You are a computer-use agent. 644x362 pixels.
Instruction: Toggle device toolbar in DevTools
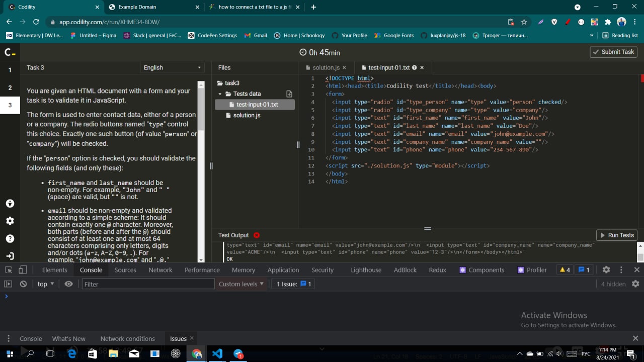tap(23, 270)
